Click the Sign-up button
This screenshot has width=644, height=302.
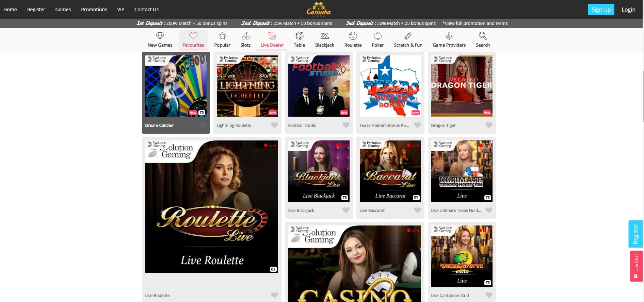click(601, 10)
